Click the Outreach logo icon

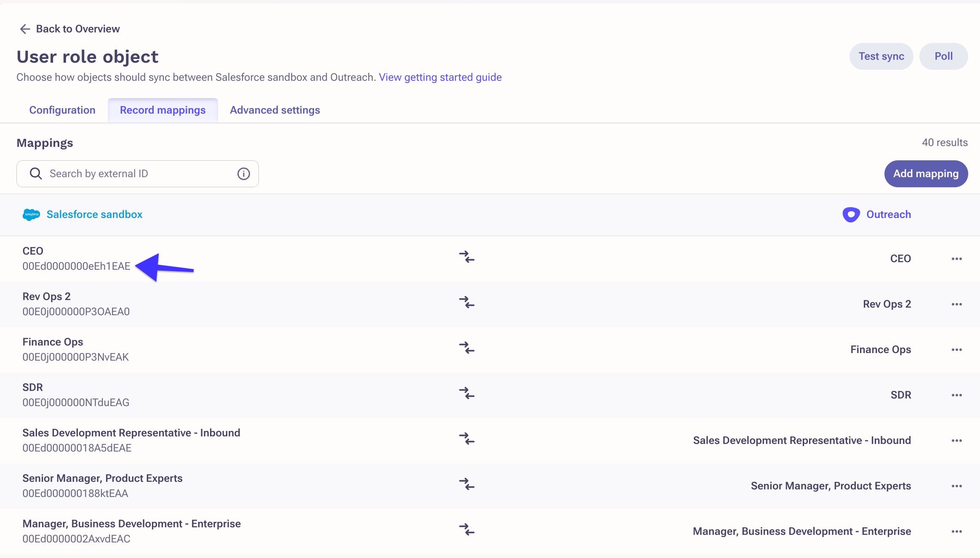(x=851, y=215)
